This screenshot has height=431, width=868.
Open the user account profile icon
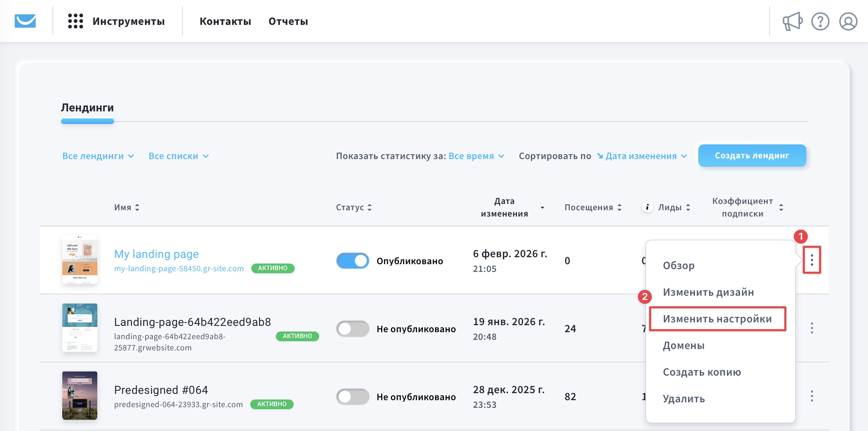tap(848, 21)
